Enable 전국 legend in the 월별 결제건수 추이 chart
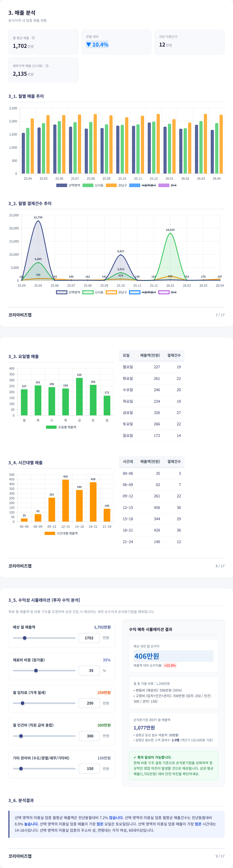This screenshot has width=233, height=868. pyautogui.click(x=167, y=292)
